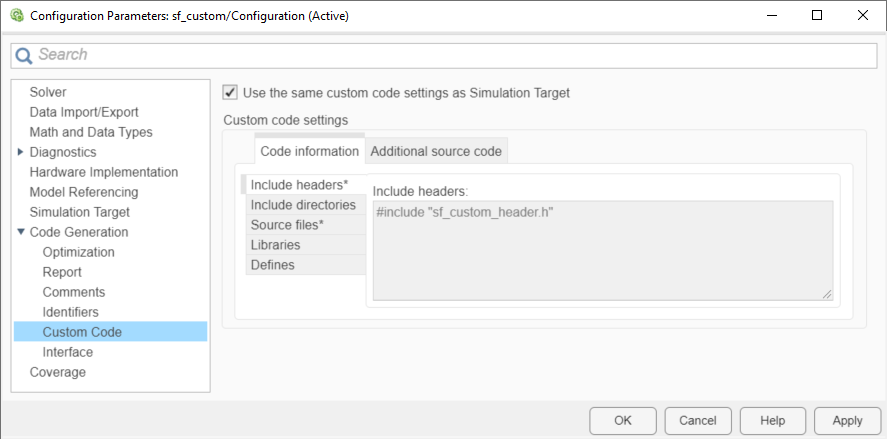Uncheck Use same custom code settings checkbox
The width and height of the screenshot is (887, 439).
point(231,93)
